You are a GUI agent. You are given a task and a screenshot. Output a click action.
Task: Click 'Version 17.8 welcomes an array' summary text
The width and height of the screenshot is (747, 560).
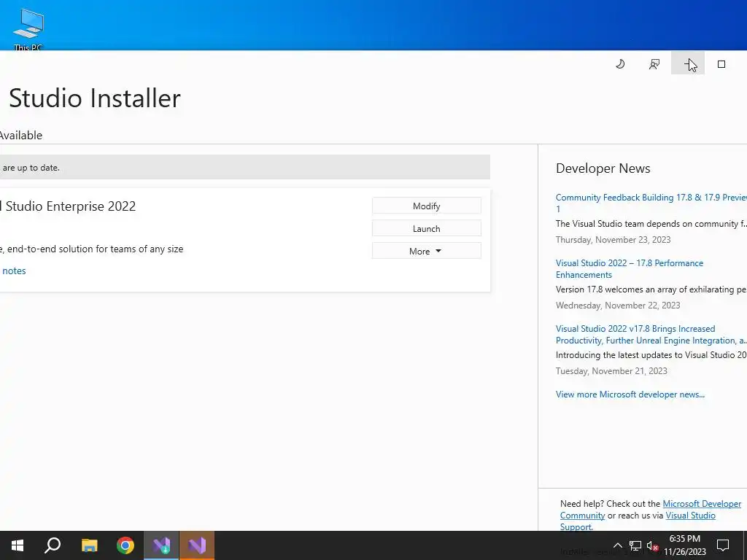(x=651, y=289)
